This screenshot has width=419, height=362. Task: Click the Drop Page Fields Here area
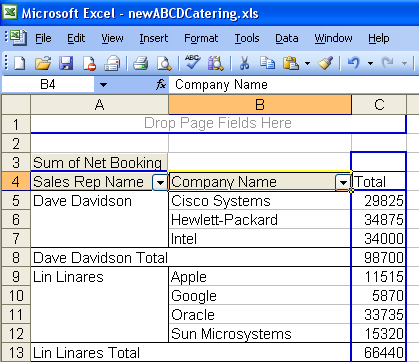coord(218,124)
